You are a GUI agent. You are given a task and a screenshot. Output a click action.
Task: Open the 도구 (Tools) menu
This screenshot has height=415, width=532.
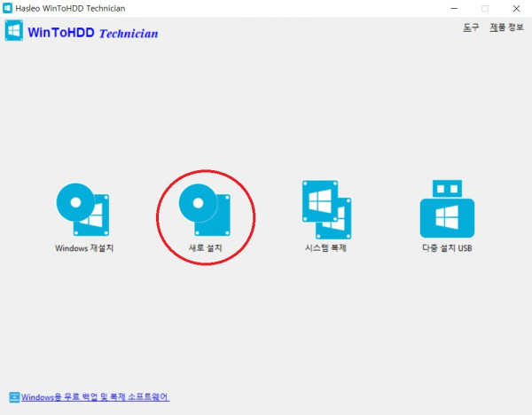471,27
